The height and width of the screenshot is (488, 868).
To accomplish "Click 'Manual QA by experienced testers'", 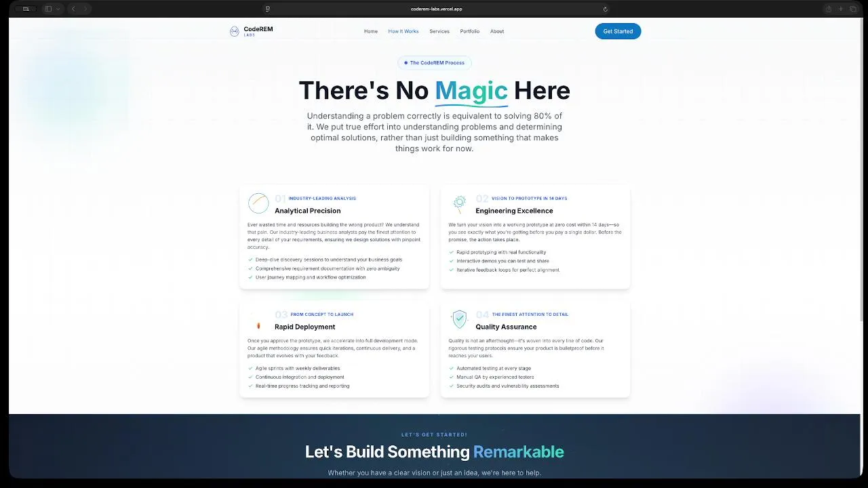I will [495, 377].
